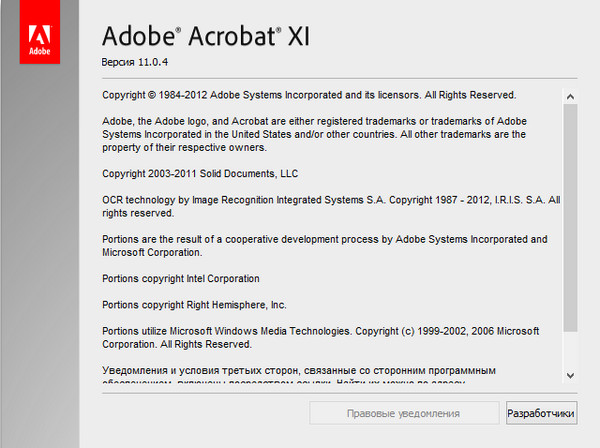Click the vertical scrollbar thumb
Screen dimensions: 600x448
tap(570, 215)
